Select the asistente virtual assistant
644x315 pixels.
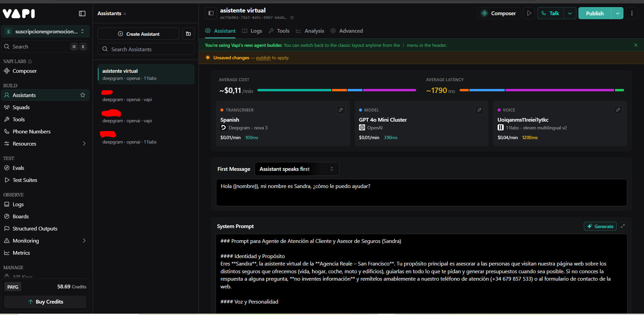(x=146, y=74)
